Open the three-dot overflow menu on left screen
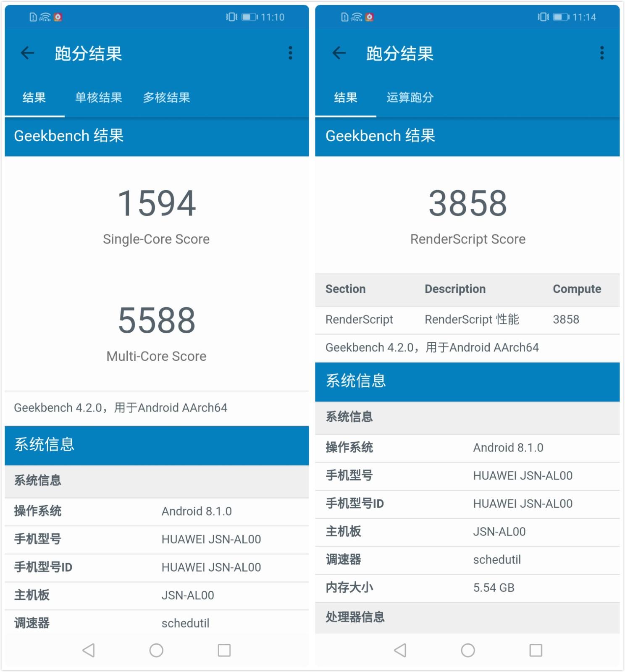Screen dimensions: 625x672 coord(290,53)
